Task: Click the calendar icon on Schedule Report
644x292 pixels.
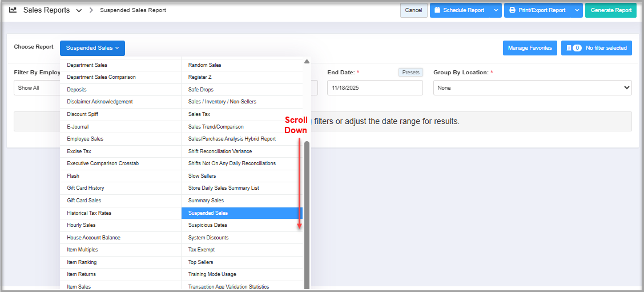Action: point(437,10)
